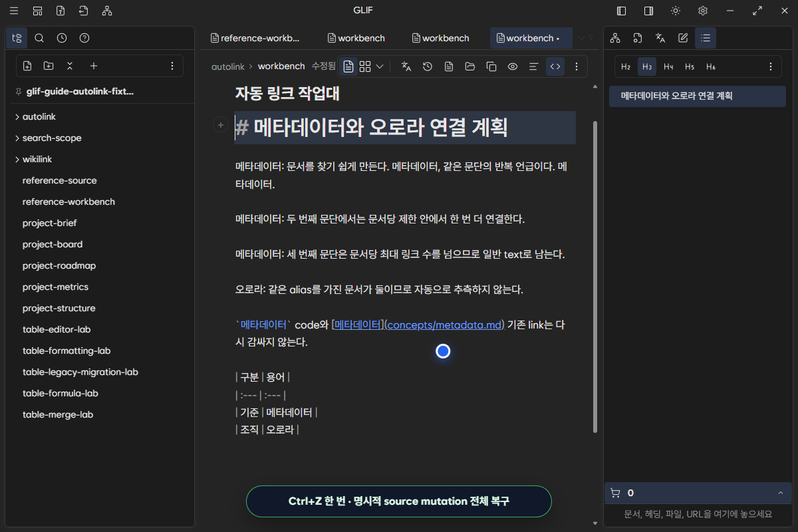
Task: Jump to outline item 메타데이터와 오로라 연결 계획
Action: (698, 96)
